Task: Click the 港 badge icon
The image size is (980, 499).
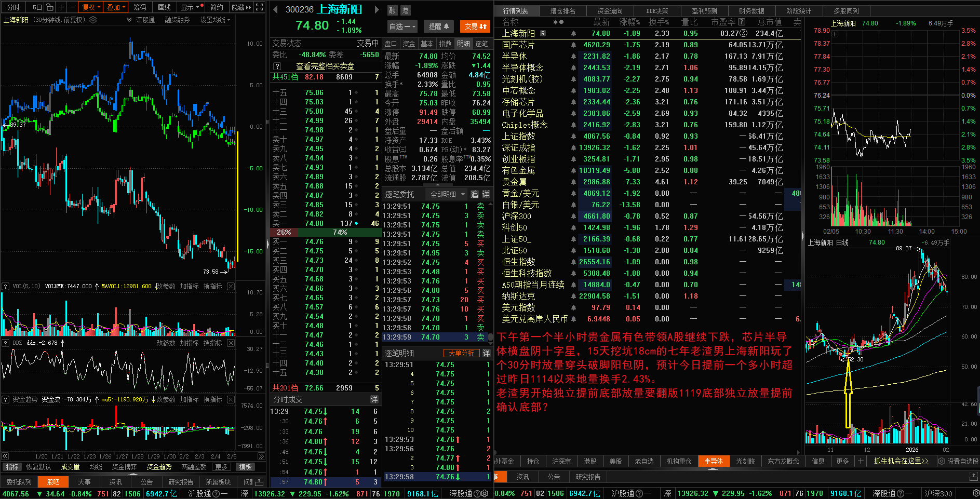Action: (x=405, y=10)
